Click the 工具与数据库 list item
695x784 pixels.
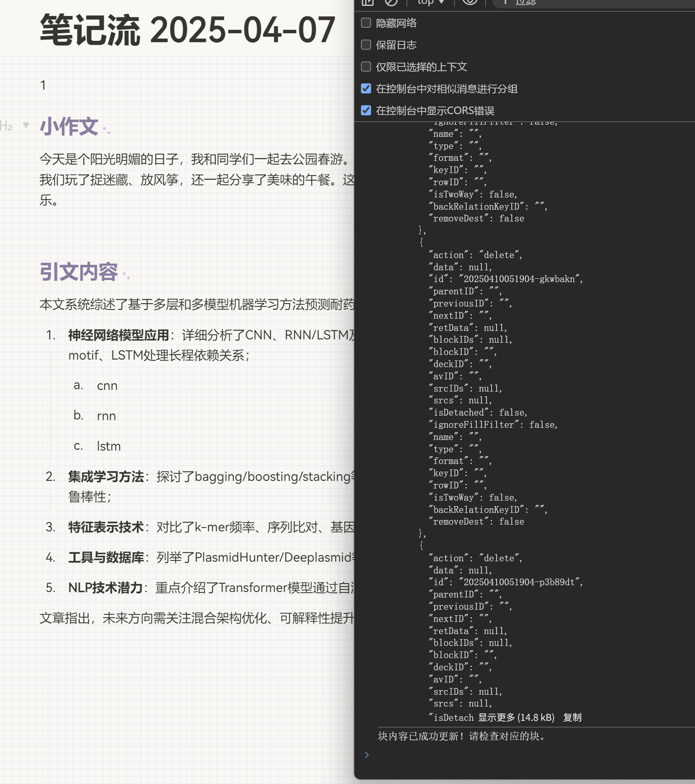(x=211, y=557)
